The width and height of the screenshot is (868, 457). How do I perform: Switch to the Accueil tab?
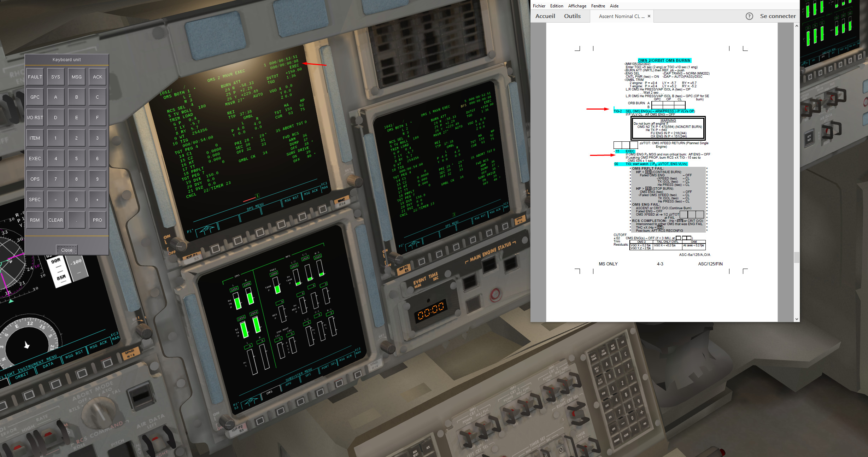545,16
